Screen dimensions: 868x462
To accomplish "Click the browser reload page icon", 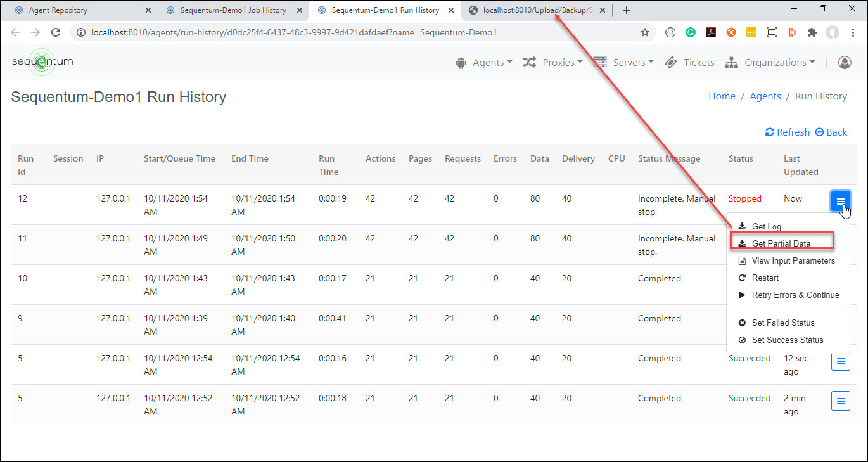I will tap(56, 32).
